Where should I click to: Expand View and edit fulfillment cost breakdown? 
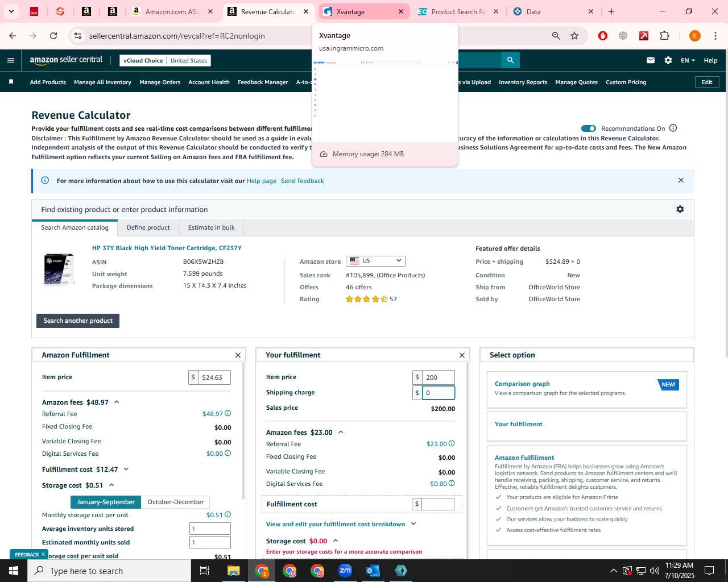pos(413,523)
